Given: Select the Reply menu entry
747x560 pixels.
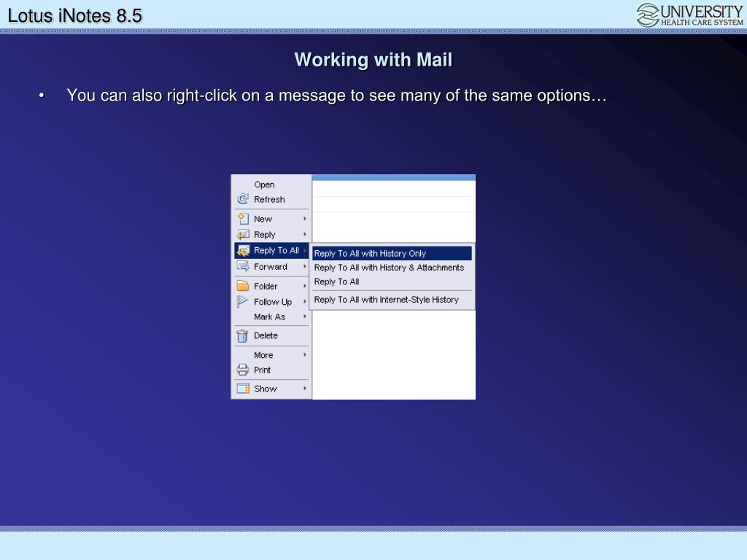Looking at the screenshot, I should (x=271, y=234).
